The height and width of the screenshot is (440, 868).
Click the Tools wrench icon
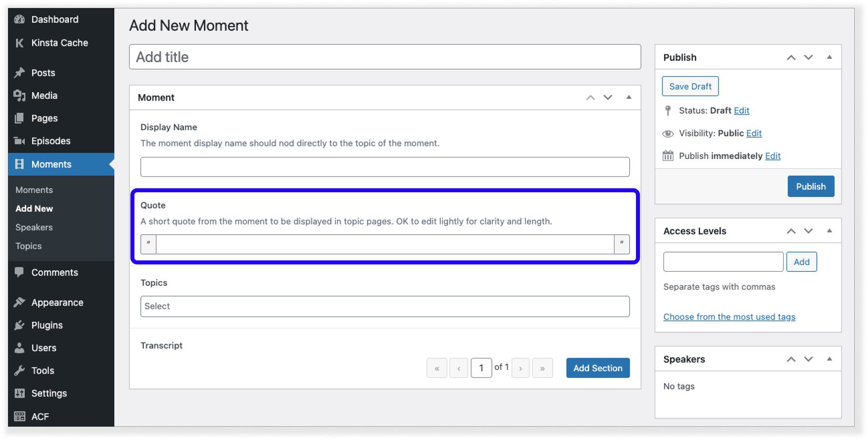pos(19,371)
